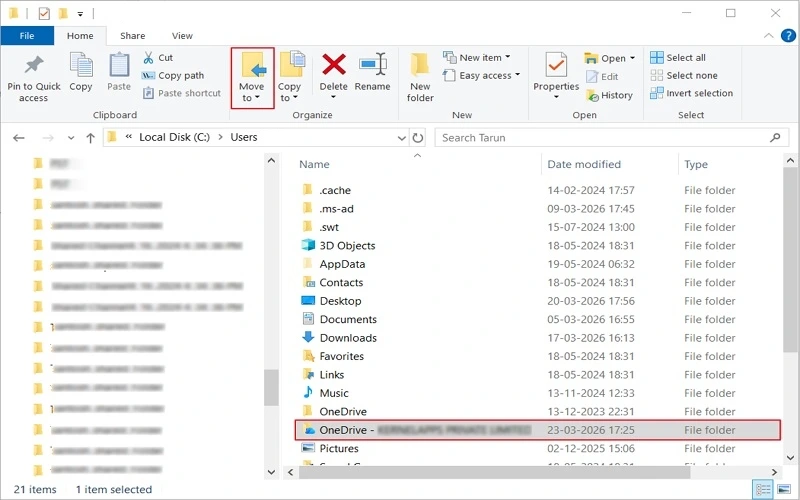Open the View ribbon tab
The width and height of the screenshot is (800, 500).
[182, 36]
